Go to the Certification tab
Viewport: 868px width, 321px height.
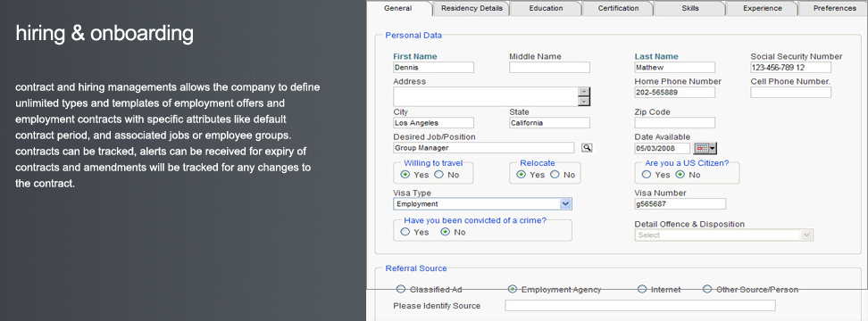(618, 8)
